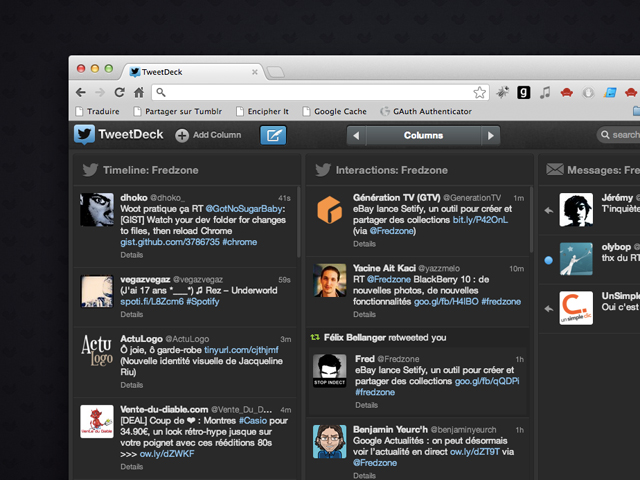
Task: Open the Columns selector
Action: (423, 136)
